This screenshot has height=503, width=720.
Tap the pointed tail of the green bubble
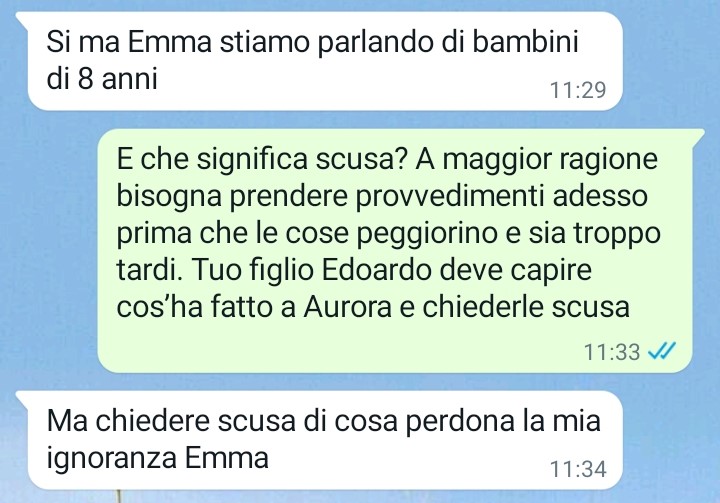coord(698,135)
